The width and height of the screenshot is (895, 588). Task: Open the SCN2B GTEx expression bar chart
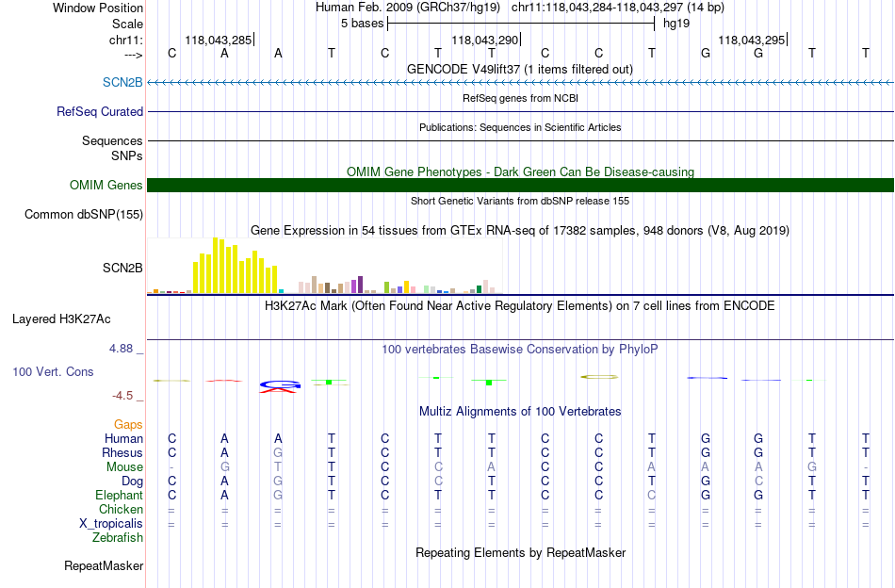click(324, 266)
